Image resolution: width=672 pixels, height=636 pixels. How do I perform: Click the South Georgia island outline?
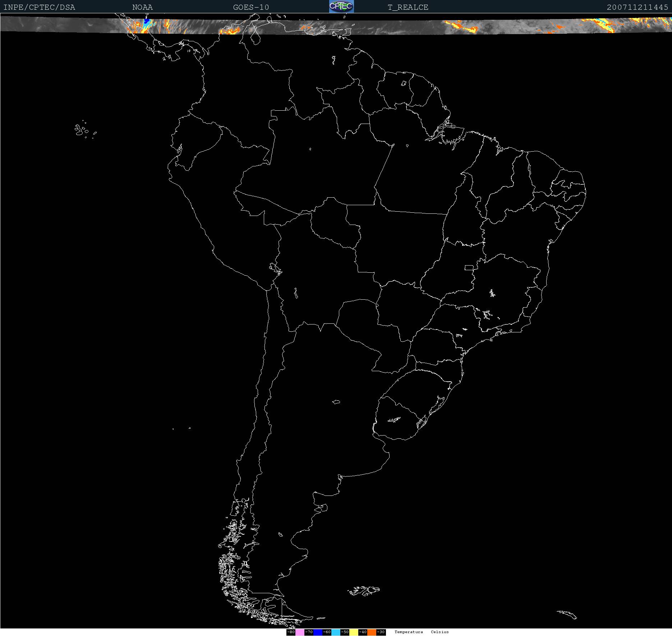point(567,614)
